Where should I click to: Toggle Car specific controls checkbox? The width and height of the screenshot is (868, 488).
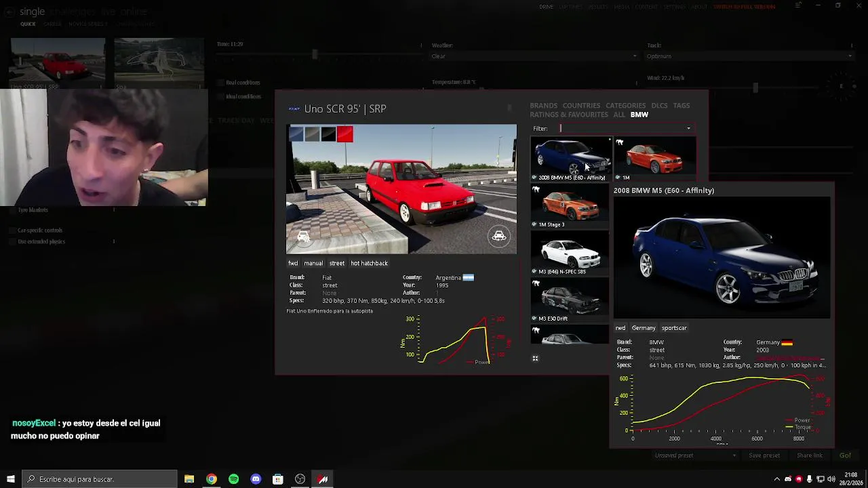click(x=13, y=230)
